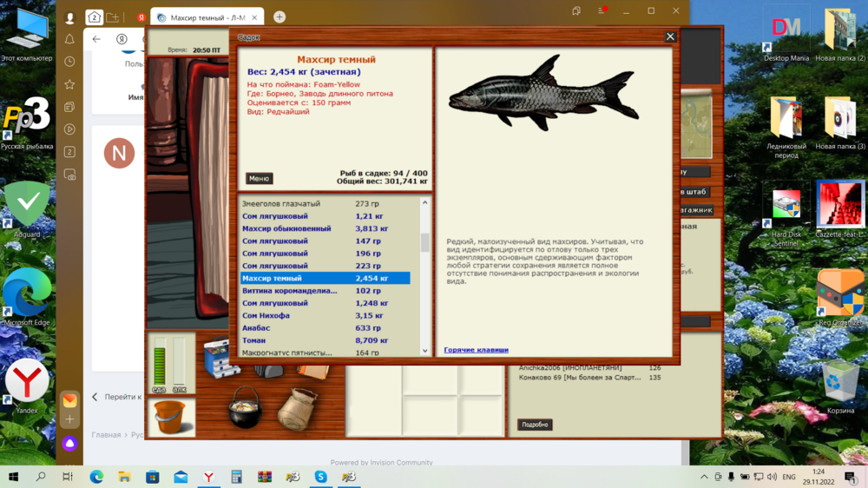
Task: Select the highlighted Махсир темный row
Action: (325, 278)
